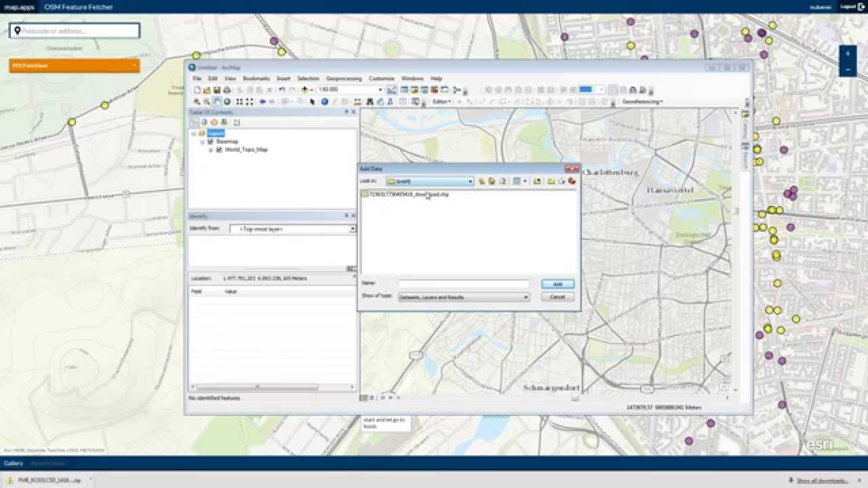
Task: Open the Edit menu in ArcMap
Action: [x=213, y=79]
